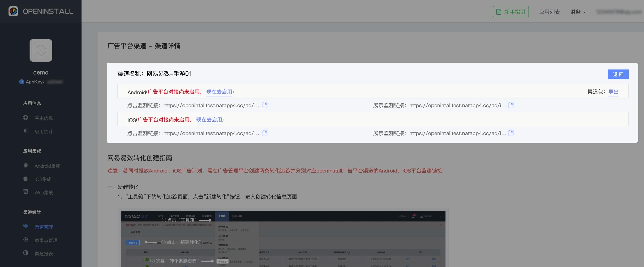Click the gear icon beside 基本信息
The width and height of the screenshot is (644, 267).
pyautogui.click(x=26, y=117)
